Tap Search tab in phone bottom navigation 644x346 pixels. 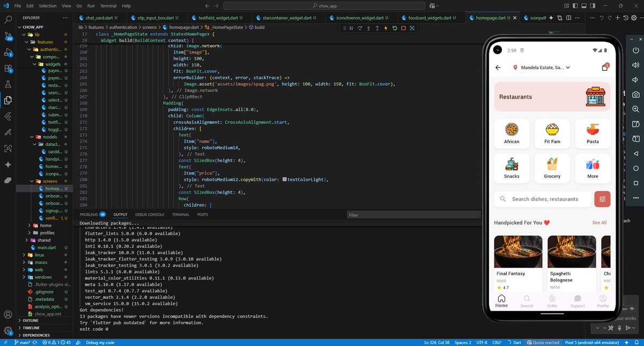pyautogui.click(x=527, y=301)
